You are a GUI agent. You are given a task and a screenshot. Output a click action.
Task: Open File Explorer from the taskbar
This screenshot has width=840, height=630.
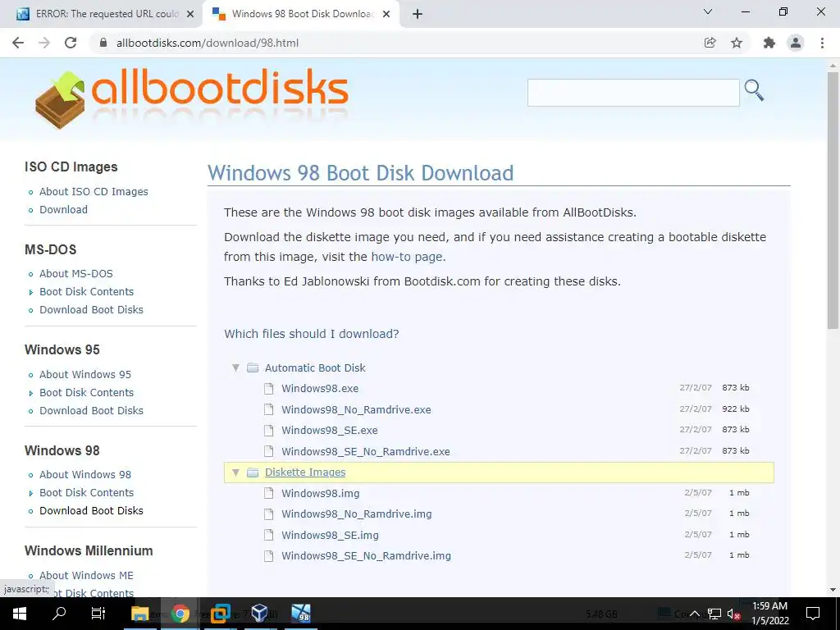pos(140,614)
